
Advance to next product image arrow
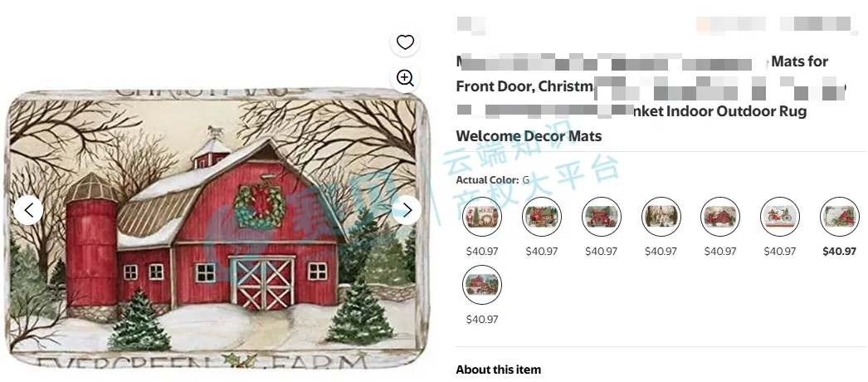[407, 210]
